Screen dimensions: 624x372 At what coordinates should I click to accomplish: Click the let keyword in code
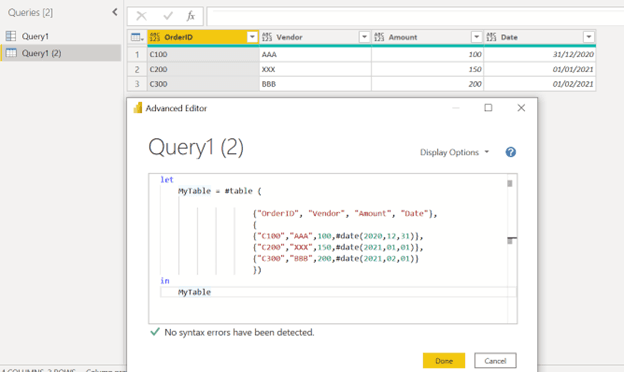[167, 179]
